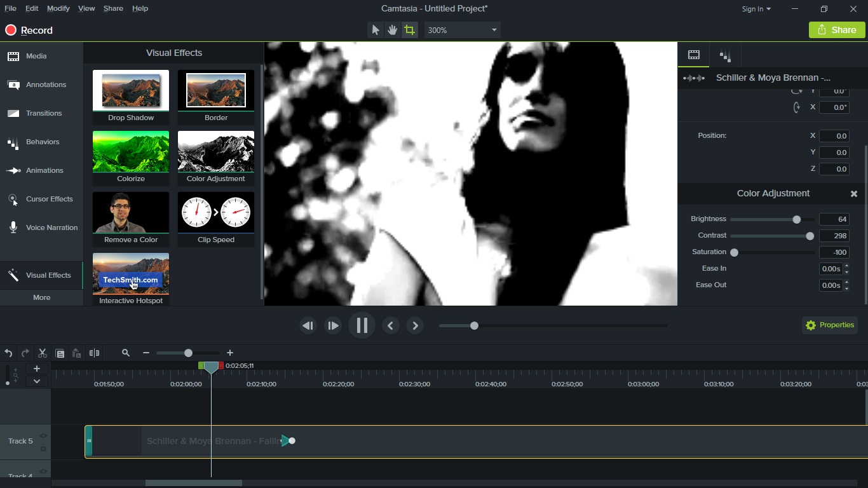Click the playback scrubber handle
This screenshot has width=868, height=488.
click(474, 325)
